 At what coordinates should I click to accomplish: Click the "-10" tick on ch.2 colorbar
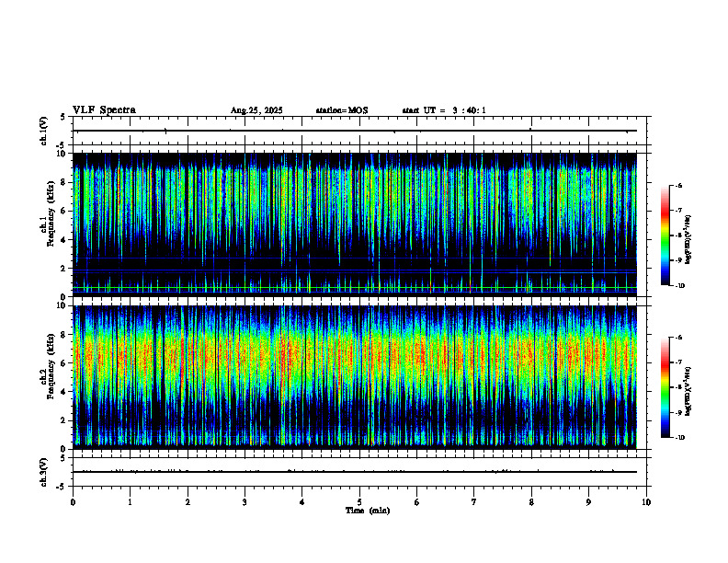(x=680, y=438)
